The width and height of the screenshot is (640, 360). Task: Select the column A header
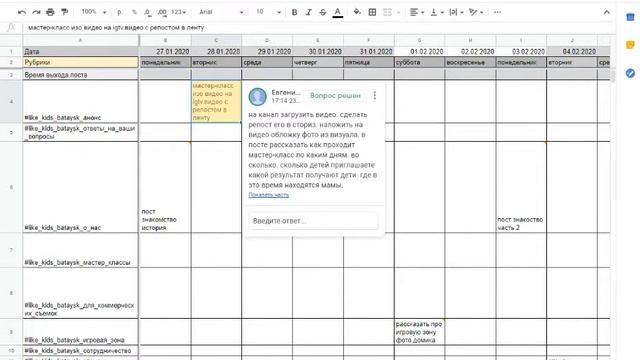pyautogui.click(x=80, y=40)
